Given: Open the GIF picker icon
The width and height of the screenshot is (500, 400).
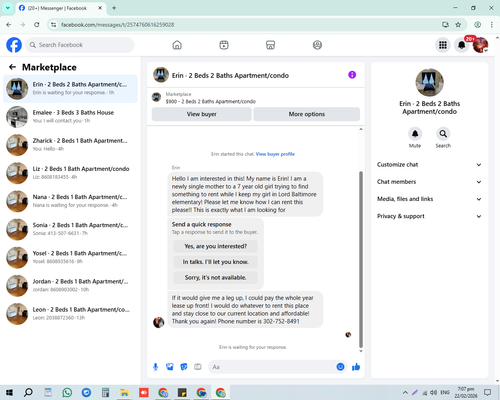Looking at the screenshot, I should (198, 367).
